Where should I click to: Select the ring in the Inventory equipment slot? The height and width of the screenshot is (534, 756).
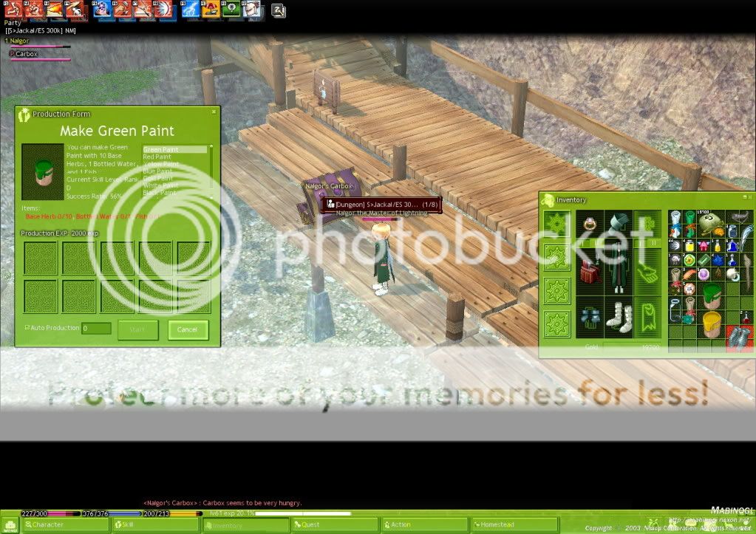pos(590,224)
